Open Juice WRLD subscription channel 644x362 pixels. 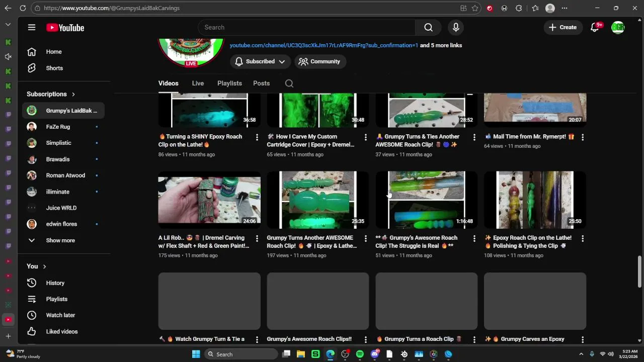(x=63, y=208)
